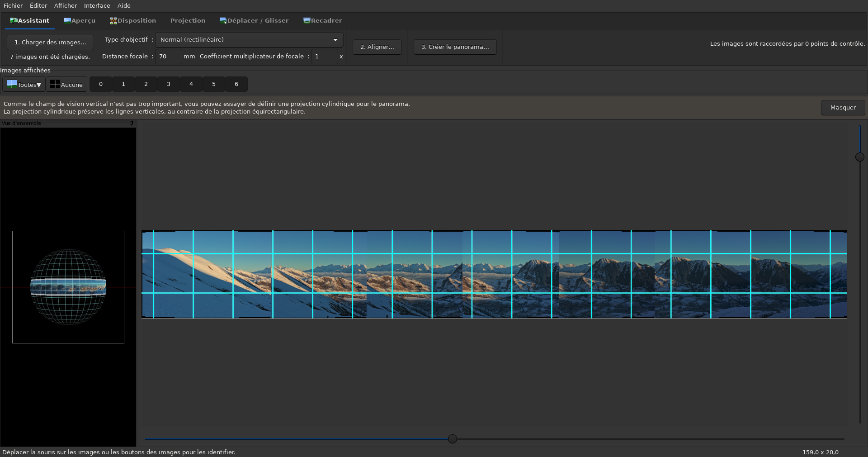This screenshot has height=457, width=868.
Task: Toggle image 6 visibility
Action: pos(236,84)
